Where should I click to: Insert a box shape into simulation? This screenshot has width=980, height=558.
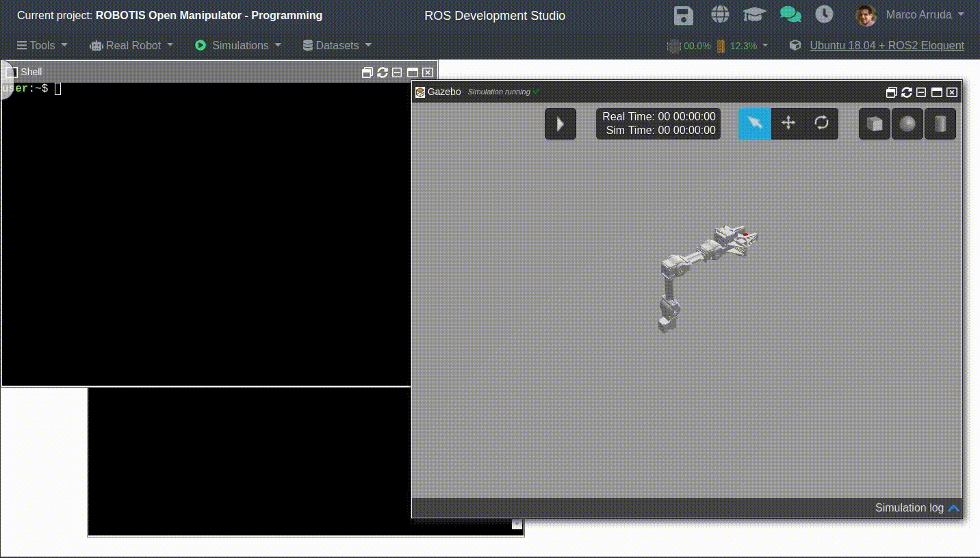[875, 124]
